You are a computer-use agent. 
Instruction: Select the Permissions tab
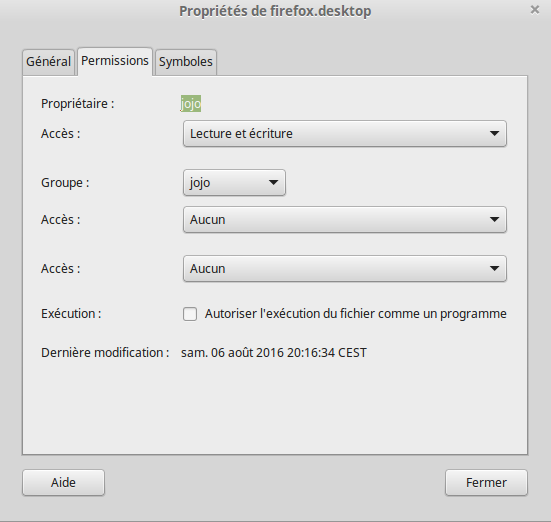(115, 61)
